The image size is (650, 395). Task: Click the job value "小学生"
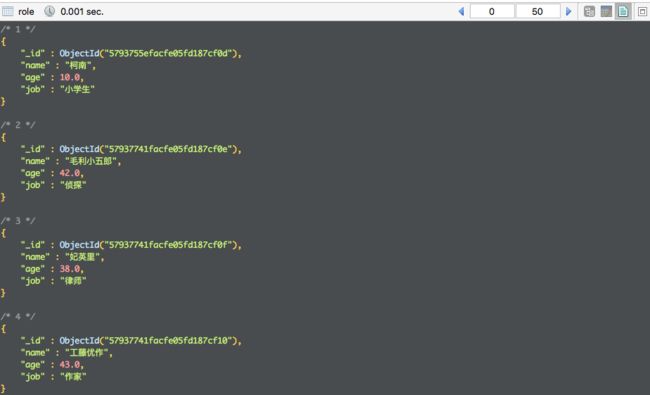[78, 90]
